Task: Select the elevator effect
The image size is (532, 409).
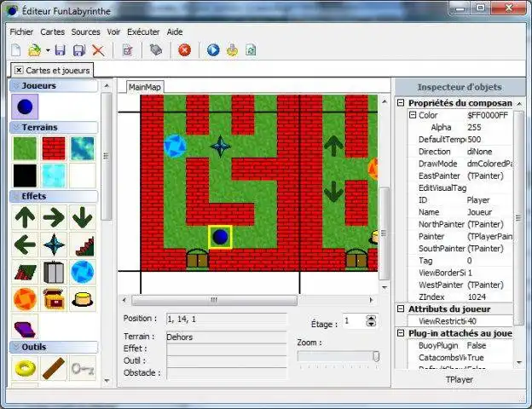Action: [x=54, y=272]
